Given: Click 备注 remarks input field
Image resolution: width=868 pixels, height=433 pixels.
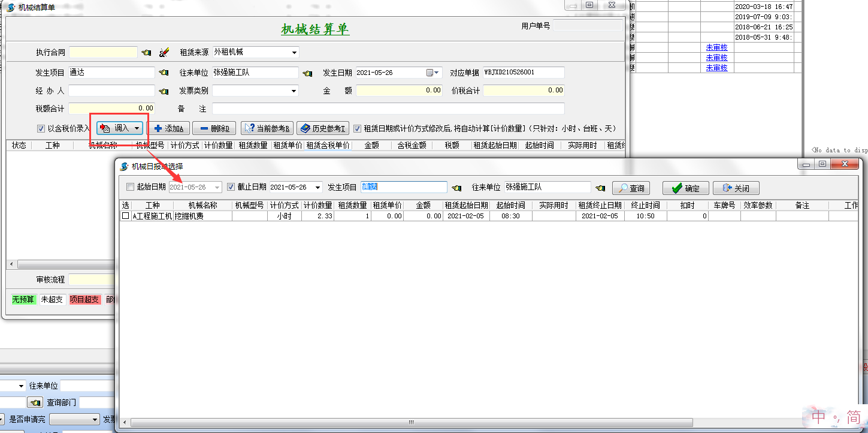Looking at the screenshot, I should pos(388,109).
